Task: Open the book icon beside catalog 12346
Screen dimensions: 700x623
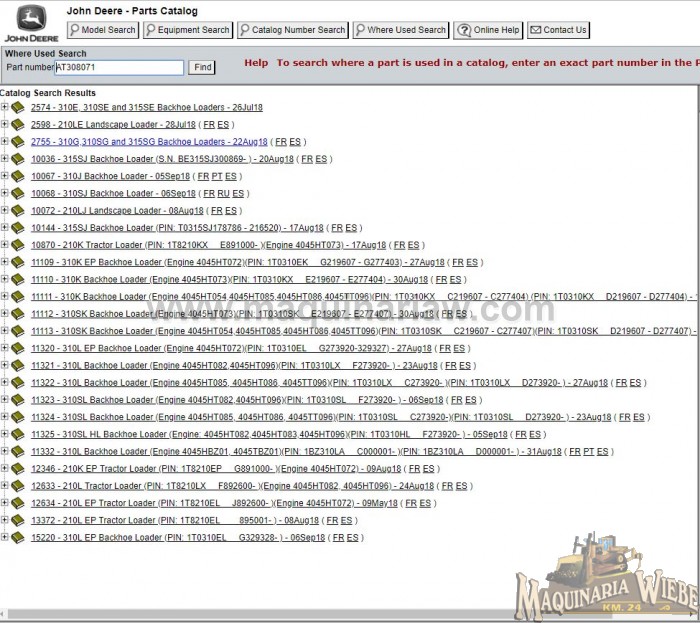Action: click(17, 469)
